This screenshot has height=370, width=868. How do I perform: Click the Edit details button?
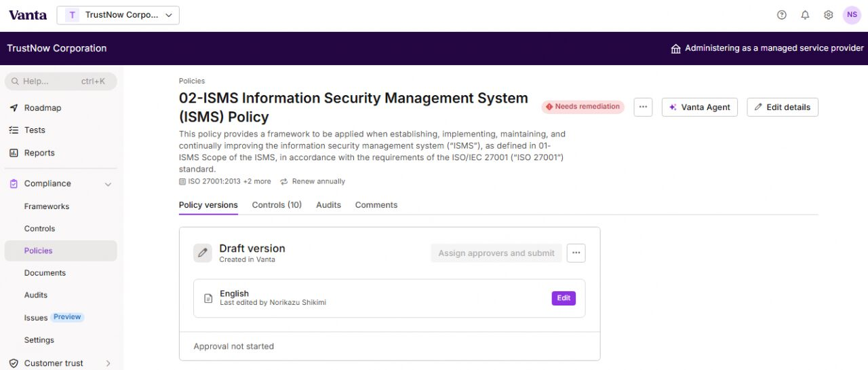783,107
